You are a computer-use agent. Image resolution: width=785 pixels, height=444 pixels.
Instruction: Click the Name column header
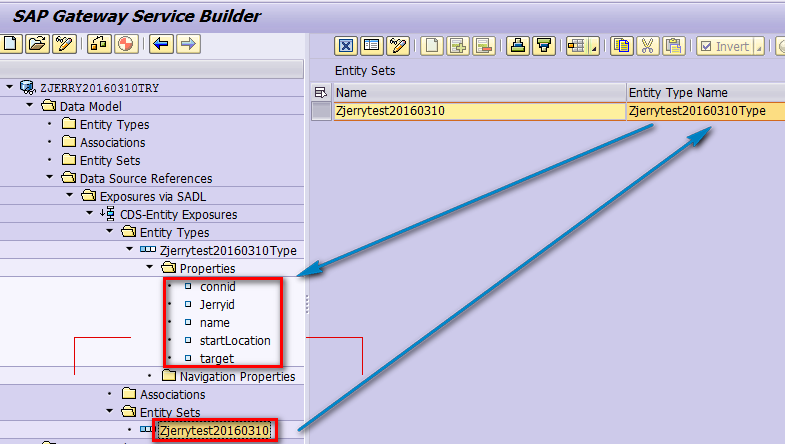pos(480,93)
